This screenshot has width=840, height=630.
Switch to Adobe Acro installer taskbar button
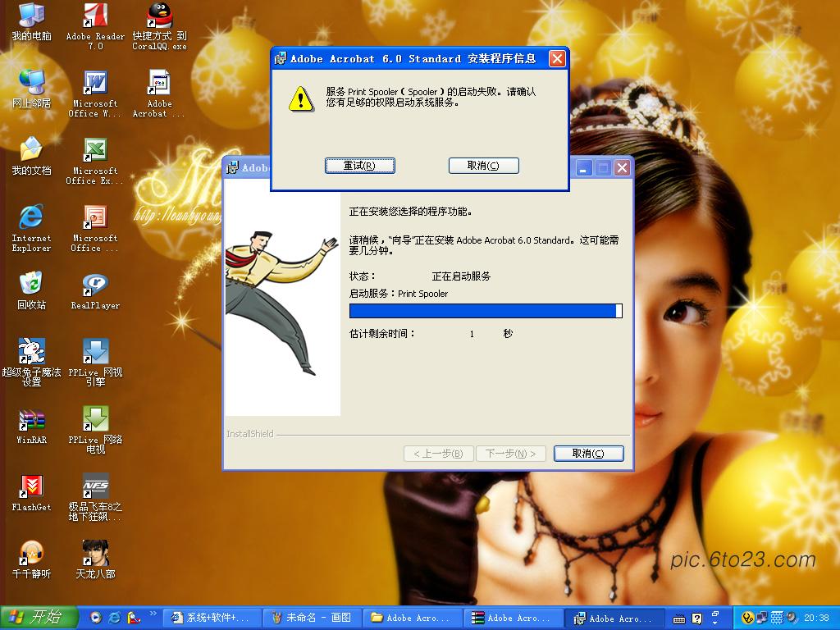615,618
